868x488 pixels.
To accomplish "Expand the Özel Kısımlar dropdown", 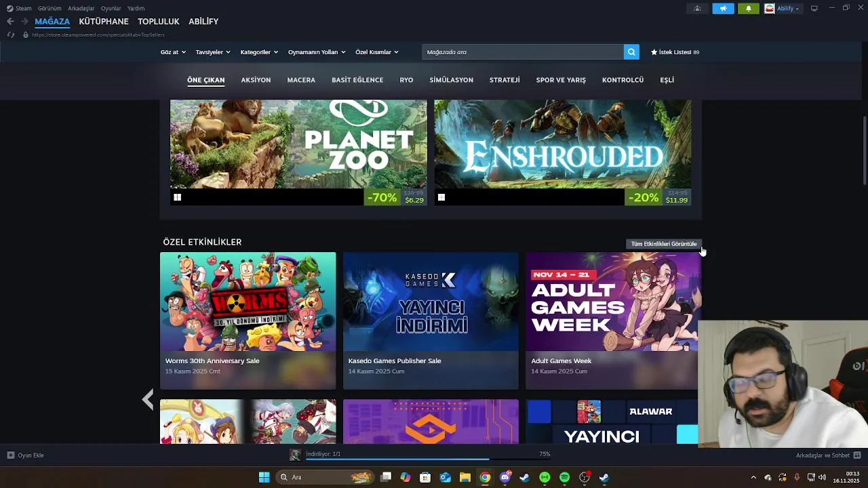I will click(377, 52).
